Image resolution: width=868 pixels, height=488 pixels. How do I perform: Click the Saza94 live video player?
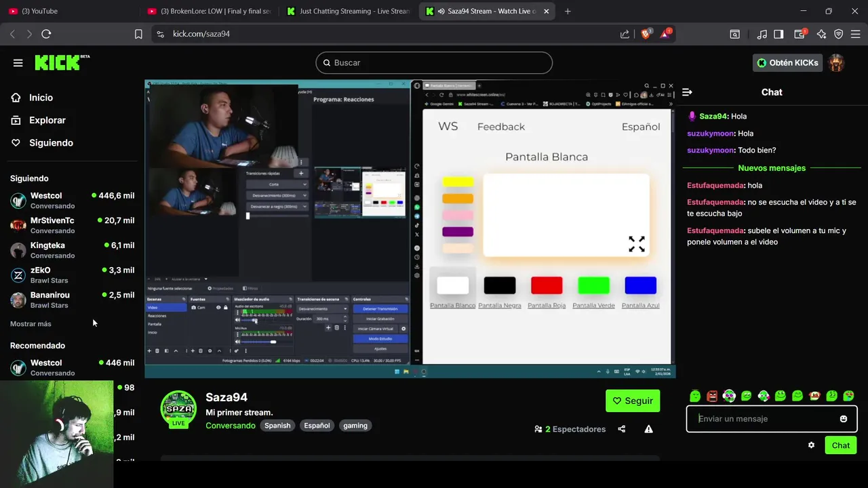pos(410,228)
